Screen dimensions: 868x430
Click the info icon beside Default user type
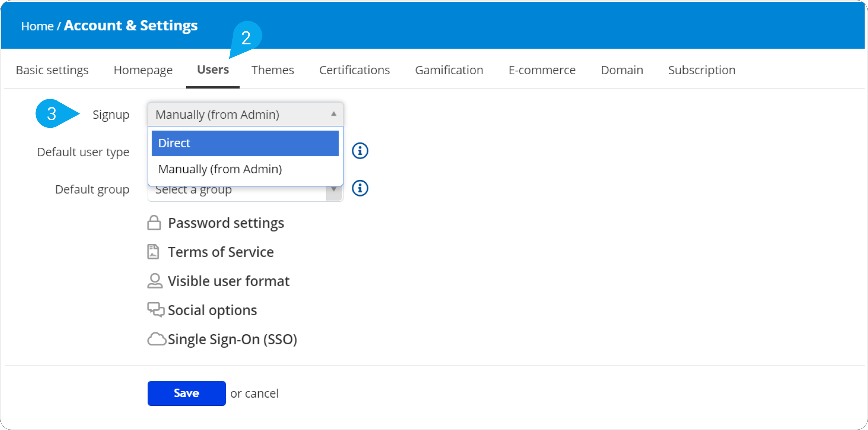point(360,151)
